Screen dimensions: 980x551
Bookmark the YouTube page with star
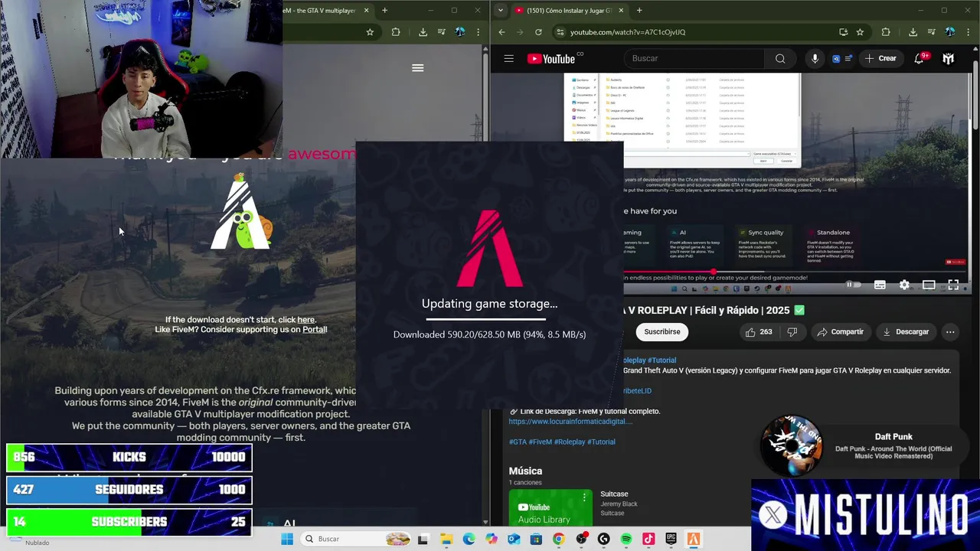coord(860,32)
